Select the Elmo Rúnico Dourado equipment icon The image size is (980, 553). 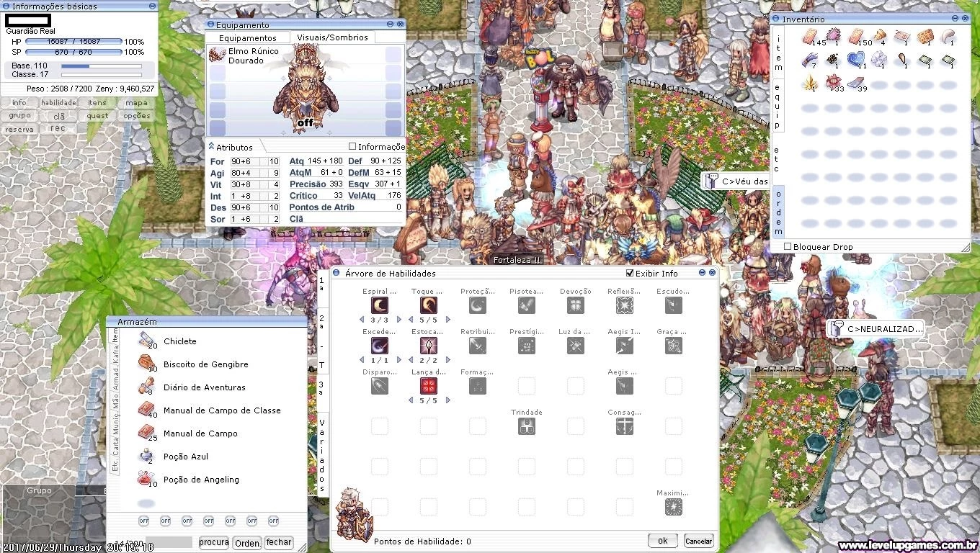[217, 55]
